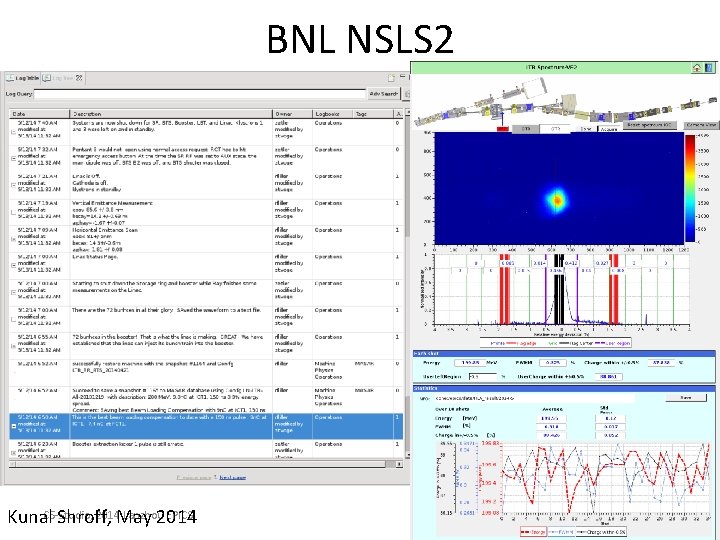Screen dimensions: 720x540
Task: Click the new page icon above Adv Search
Action: tap(391, 78)
